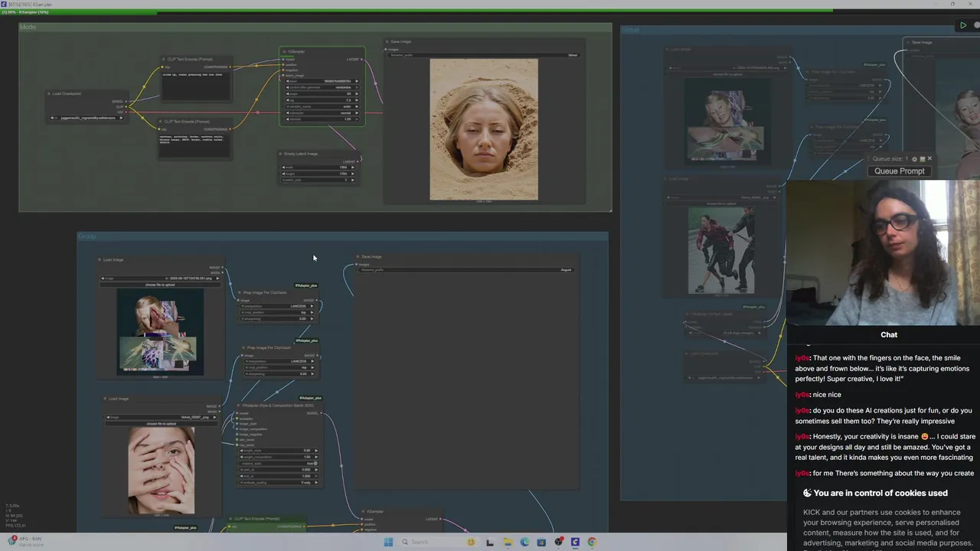Open interpolation LANCZOS dropdown in first Prep Image node
The height and width of the screenshot is (551, 980).
tap(278, 306)
